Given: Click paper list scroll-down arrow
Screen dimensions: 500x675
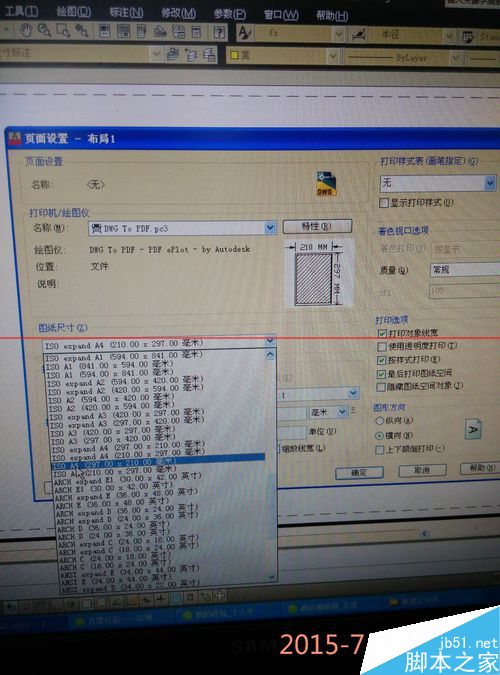Looking at the screenshot, I should point(272,577).
